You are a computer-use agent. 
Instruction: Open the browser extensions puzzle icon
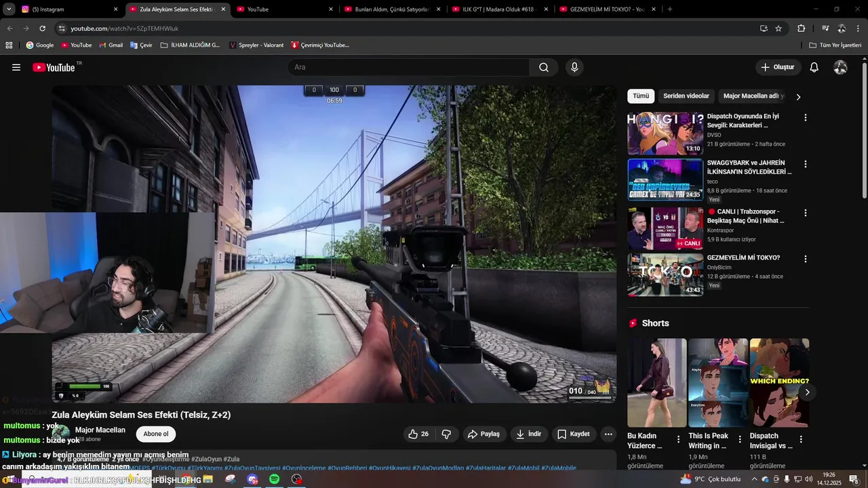click(802, 28)
